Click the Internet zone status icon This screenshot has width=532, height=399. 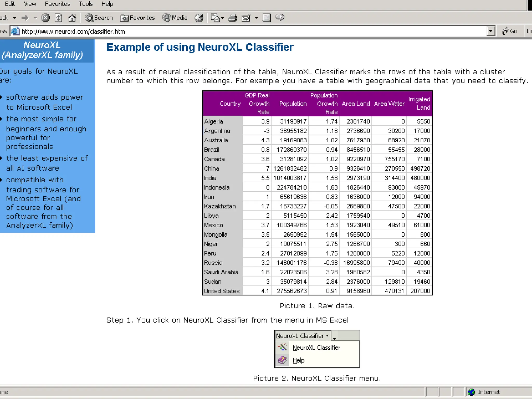coord(471,392)
